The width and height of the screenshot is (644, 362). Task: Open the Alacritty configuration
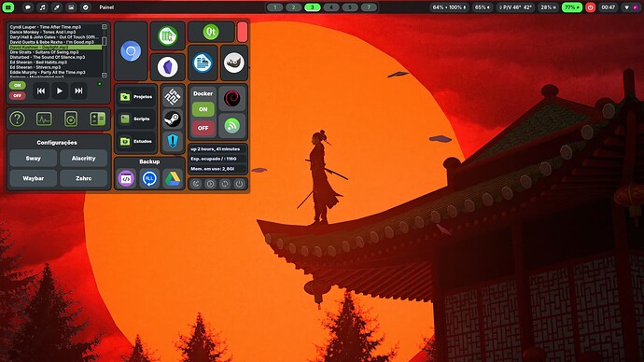(x=83, y=158)
